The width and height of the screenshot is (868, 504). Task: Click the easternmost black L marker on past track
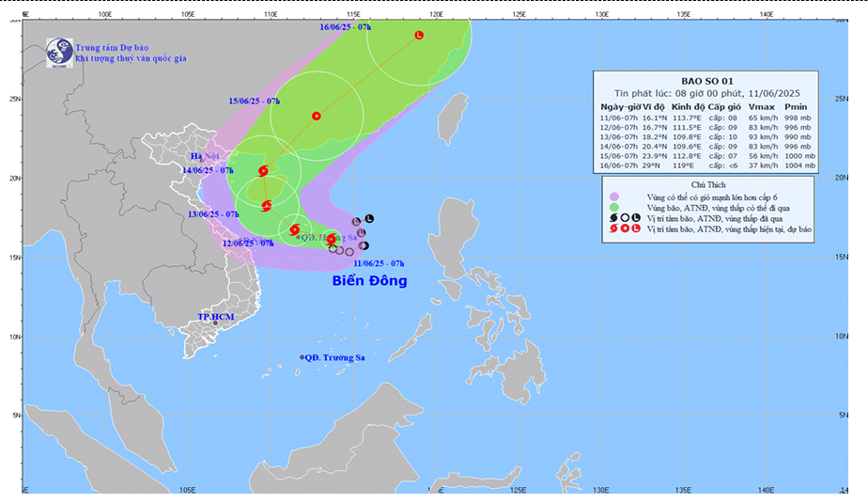coord(369,219)
